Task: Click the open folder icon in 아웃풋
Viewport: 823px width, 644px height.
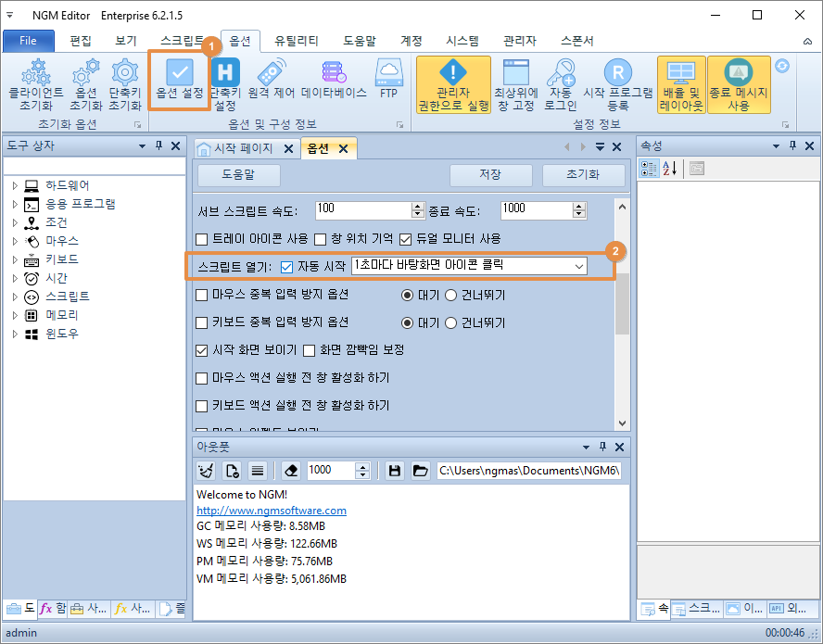Action: (x=421, y=471)
